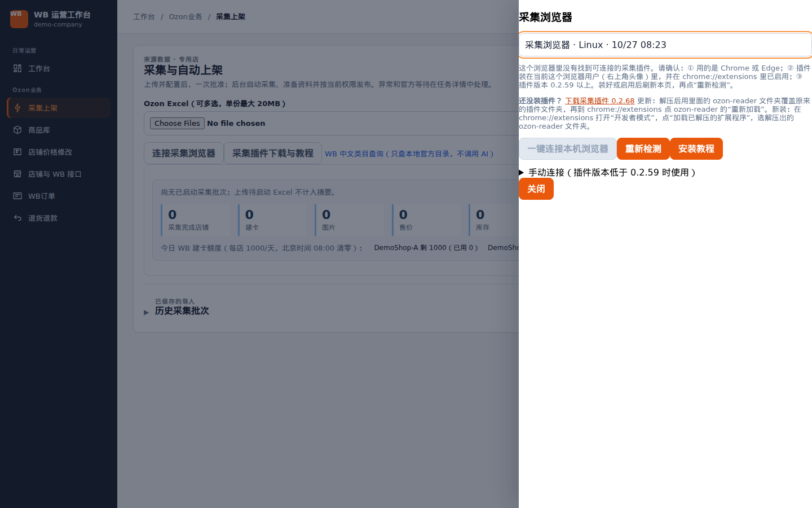Click the 采集浏览器 panel title
This screenshot has width=812, height=508.
pyautogui.click(x=546, y=17)
